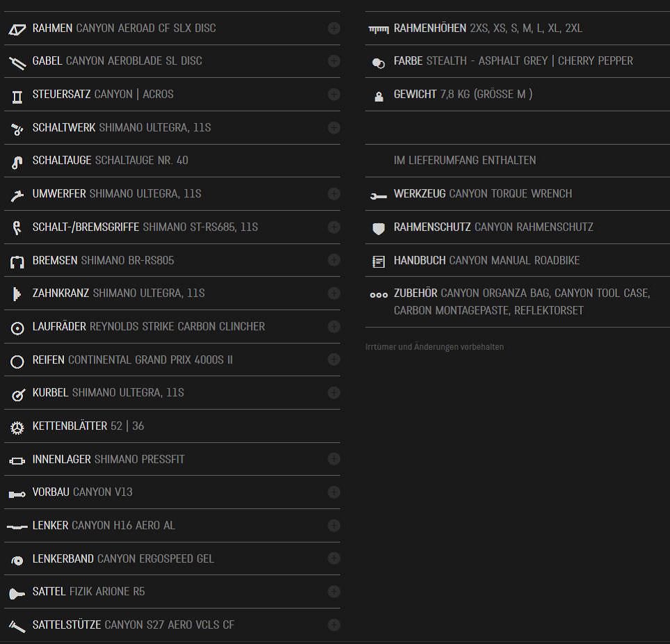670x644 pixels.
Task: Click the 'SHIMANO ST-RS685, 11S' value
Action: [x=200, y=227]
